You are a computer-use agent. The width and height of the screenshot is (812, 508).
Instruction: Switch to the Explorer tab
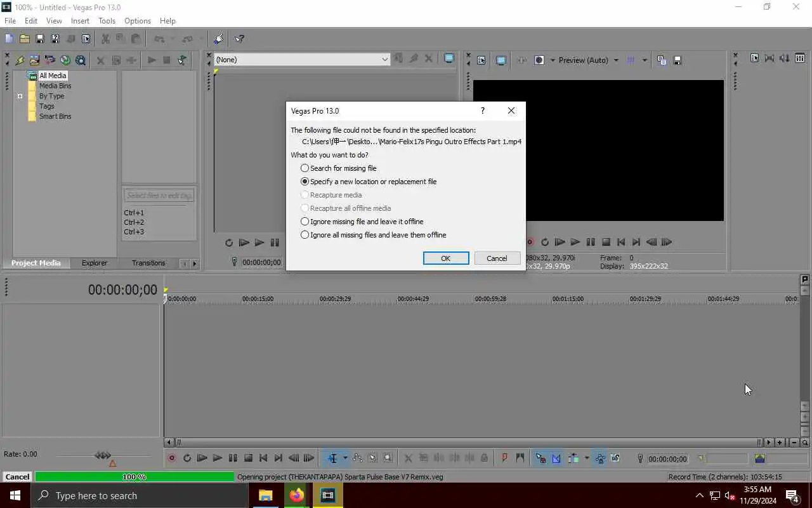tap(95, 263)
